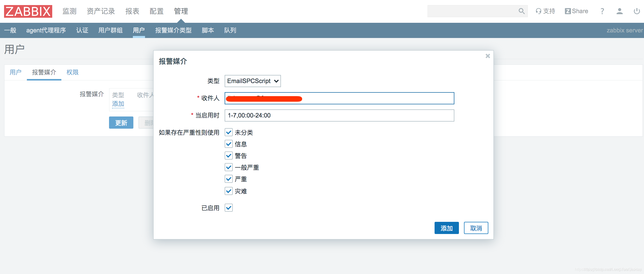The width and height of the screenshot is (644, 274).
Task: Open the 类型 EmailSPCScript dropdown
Action: [x=253, y=81]
